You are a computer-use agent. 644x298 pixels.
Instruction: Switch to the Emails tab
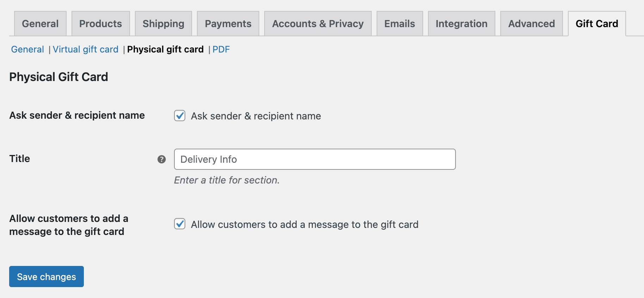(x=400, y=23)
